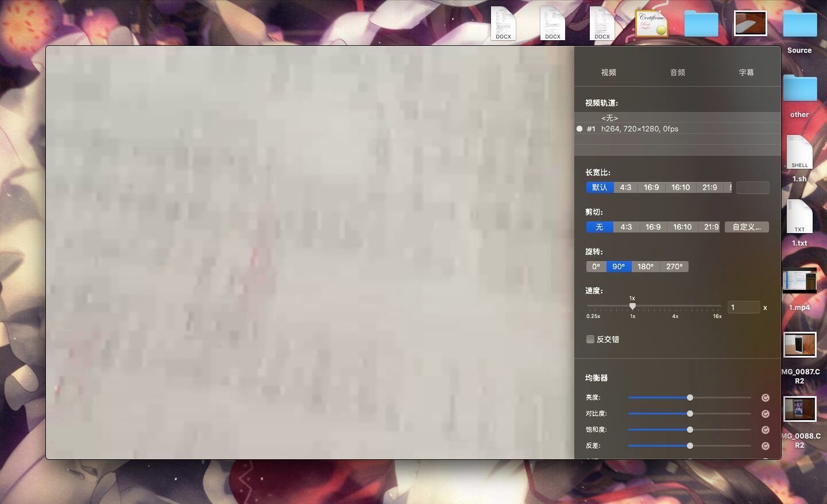Image resolution: width=827 pixels, height=504 pixels.
Task: Set rotation to 180°
Action: [x=645, y=266]
